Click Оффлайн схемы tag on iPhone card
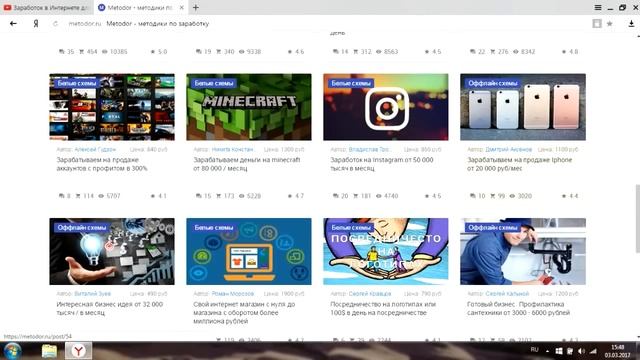The image size is (640, 360). [x=492, y=83]
